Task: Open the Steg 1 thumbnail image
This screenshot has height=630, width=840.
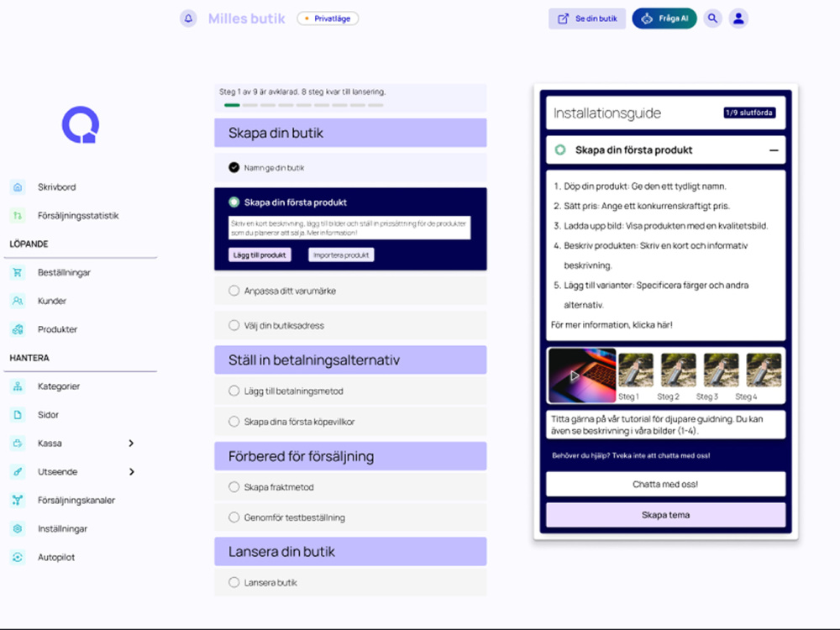Action: 636,370
